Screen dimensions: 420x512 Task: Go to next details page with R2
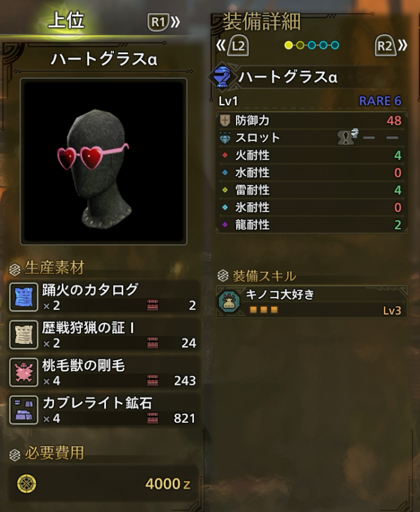pyautogui.click(x=391, y=46)
